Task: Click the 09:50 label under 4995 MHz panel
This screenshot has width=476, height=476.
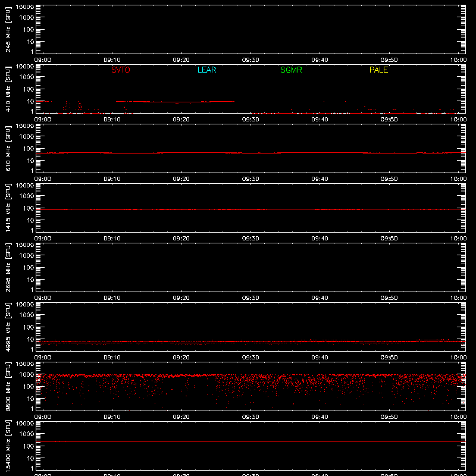Action: tap(389, 358)
